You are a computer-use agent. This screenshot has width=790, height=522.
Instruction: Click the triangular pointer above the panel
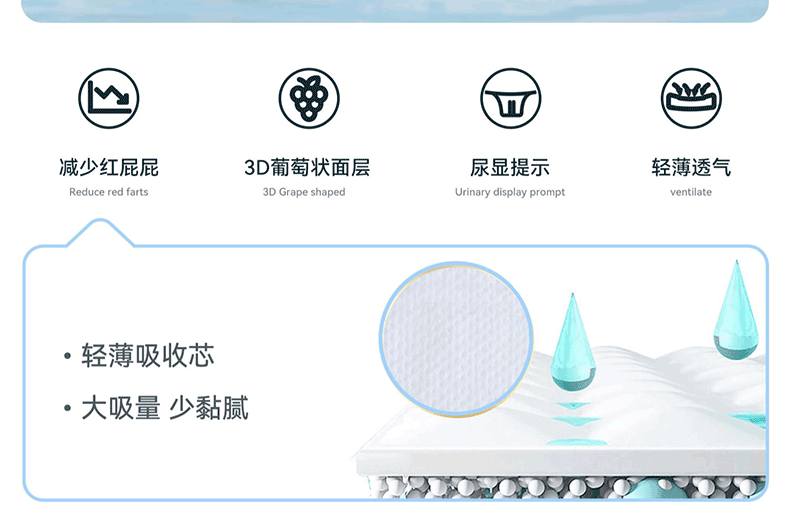100,232
